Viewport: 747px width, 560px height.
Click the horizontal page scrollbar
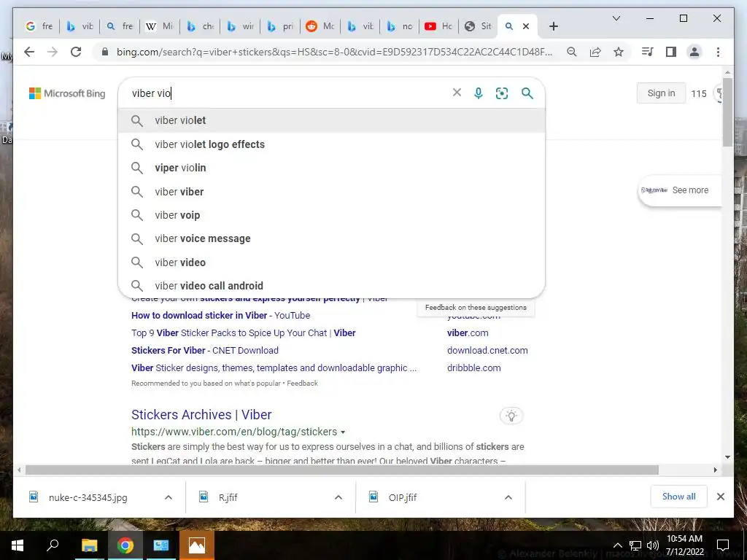(x=341, y=470)
